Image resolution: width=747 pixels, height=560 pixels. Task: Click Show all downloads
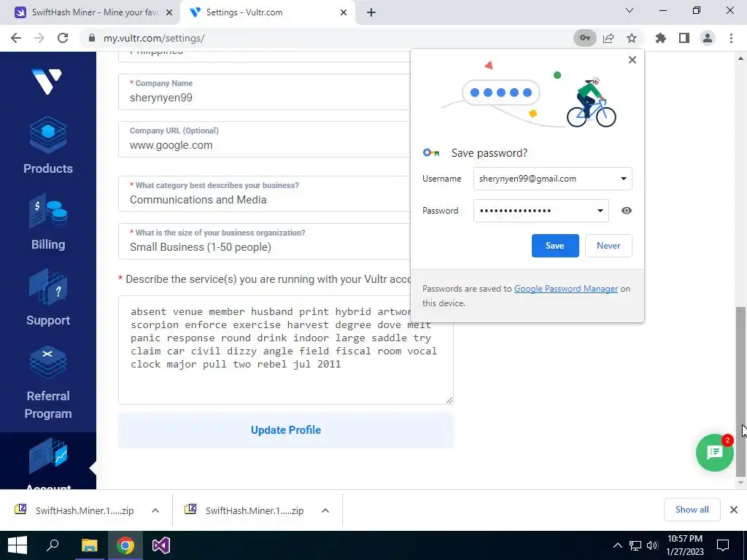[x=692, y=510]
